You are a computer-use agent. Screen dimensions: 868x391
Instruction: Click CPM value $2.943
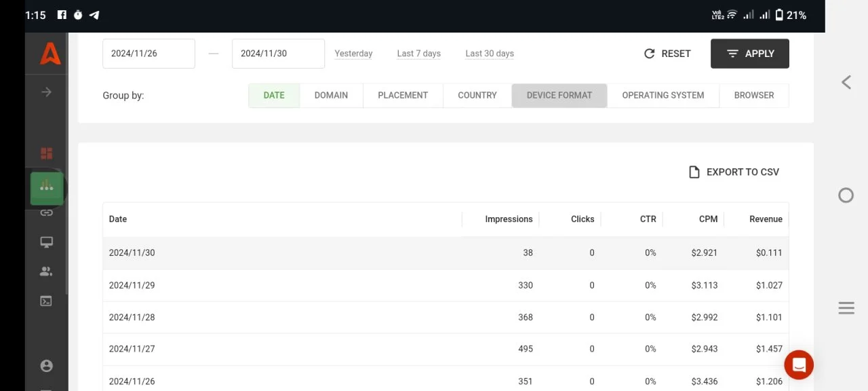(705, 349)
